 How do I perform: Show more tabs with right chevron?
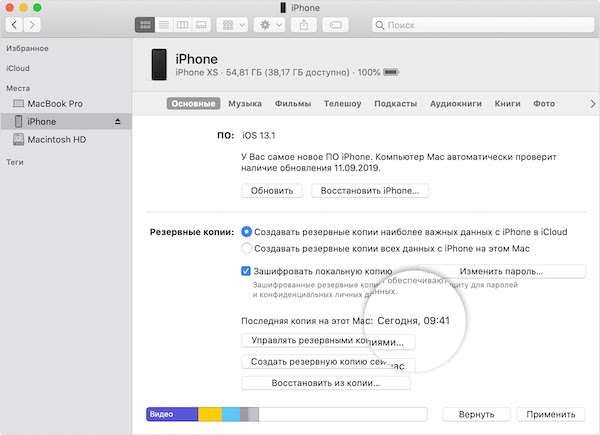point(592,104)
